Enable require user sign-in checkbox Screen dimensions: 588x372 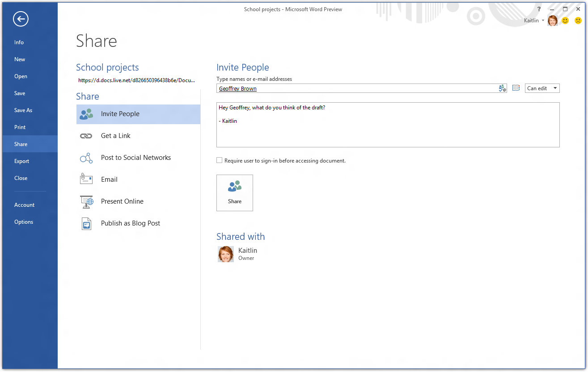[x=220, y=160]
